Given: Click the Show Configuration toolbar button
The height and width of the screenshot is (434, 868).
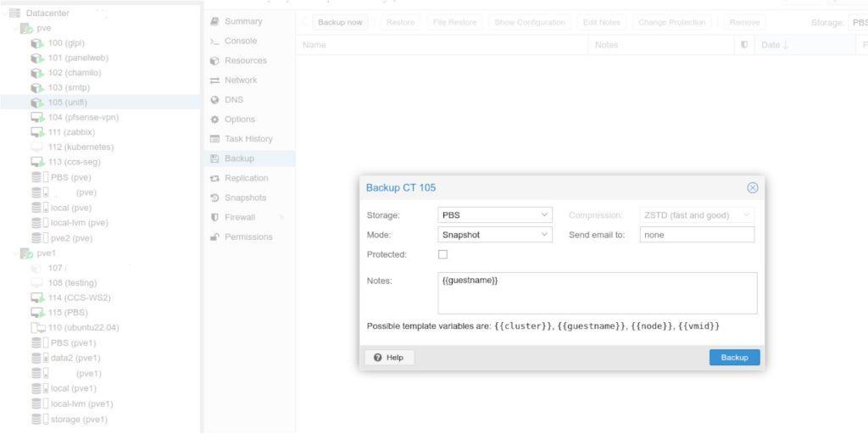Looking at the screenshot, I should [x=530, y=23].
